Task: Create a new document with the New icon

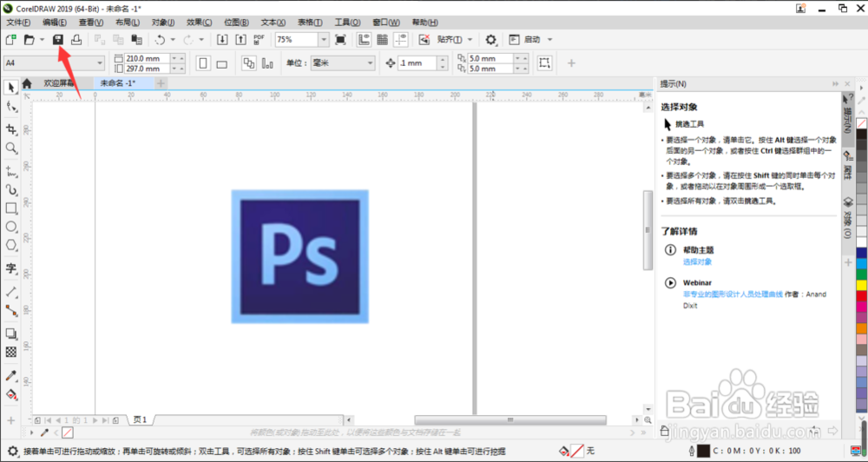Action: [10, 39]
